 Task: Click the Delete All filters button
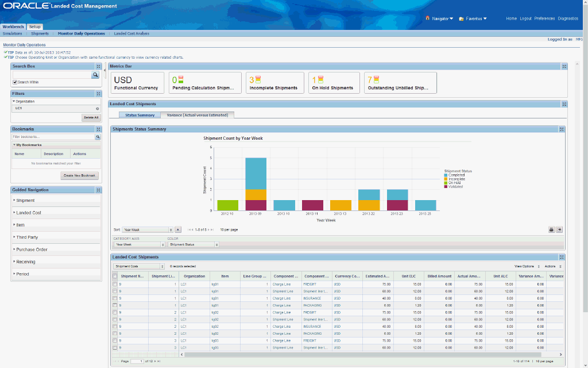(91, 117)
